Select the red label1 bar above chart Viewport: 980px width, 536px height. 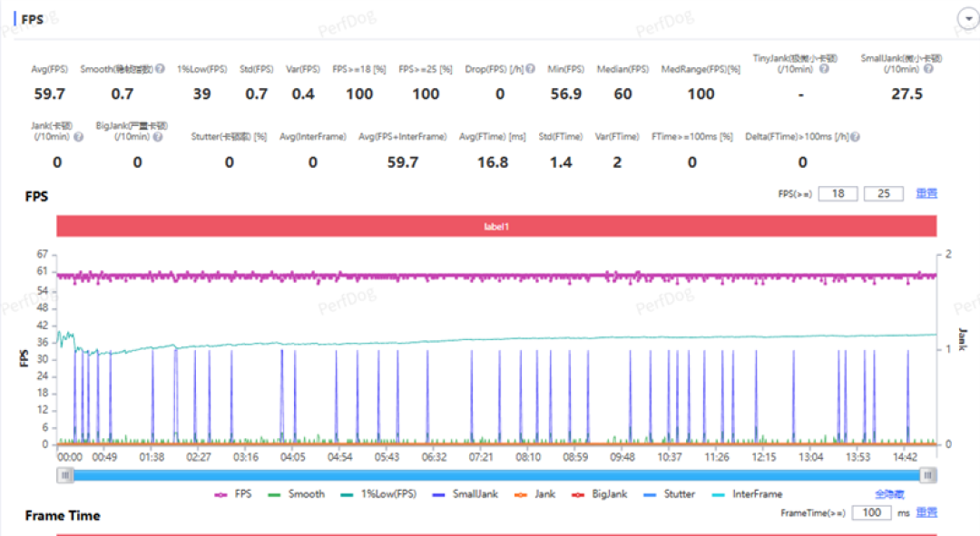click(x=496, y=226)
